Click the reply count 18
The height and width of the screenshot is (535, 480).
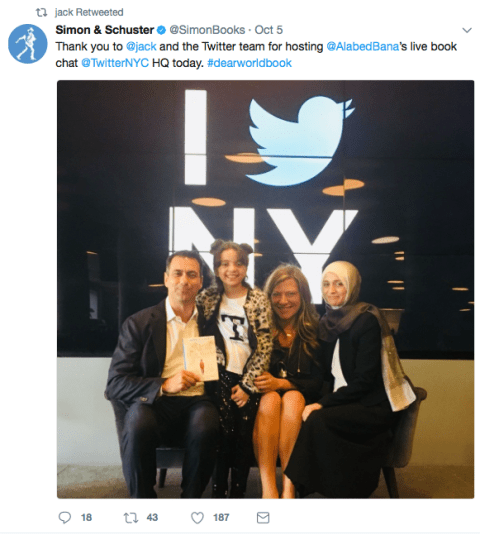point(86,518)
